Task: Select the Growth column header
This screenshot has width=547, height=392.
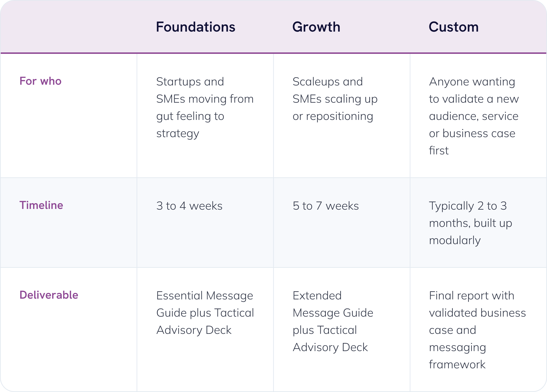Action: [x=316, y=27]
